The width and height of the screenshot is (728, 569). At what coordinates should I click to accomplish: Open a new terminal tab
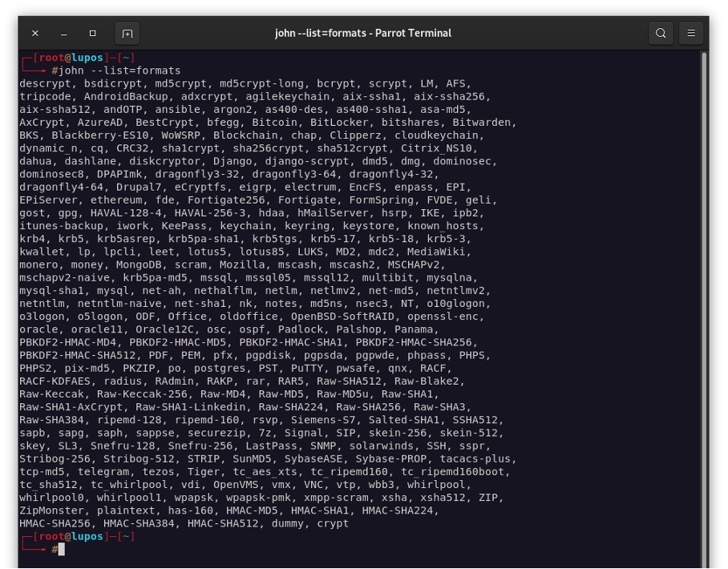[127, 34]
